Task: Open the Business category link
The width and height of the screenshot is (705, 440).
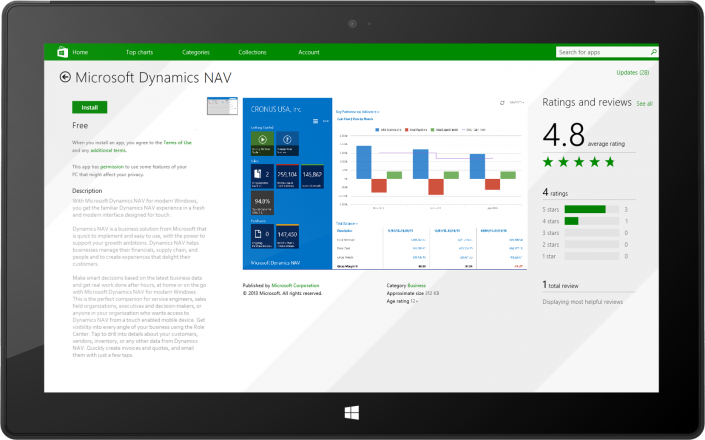Action: coord(416,285)
